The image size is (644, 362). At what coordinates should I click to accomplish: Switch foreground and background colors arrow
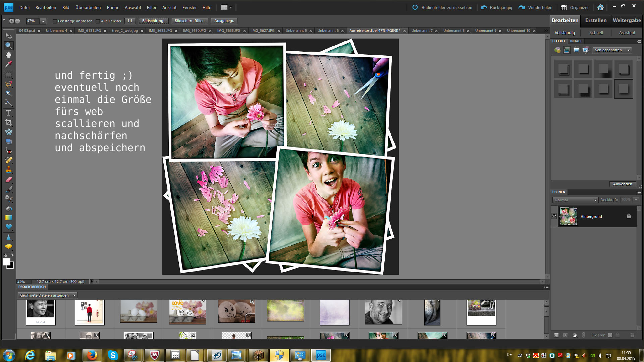coord(12,255)
